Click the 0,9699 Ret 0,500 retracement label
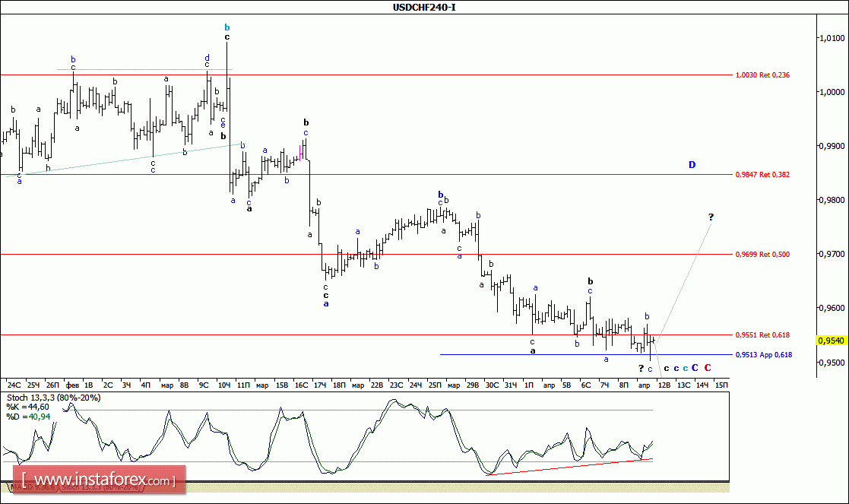This screenshot has height=504, width=849. (x=762, y=255)
